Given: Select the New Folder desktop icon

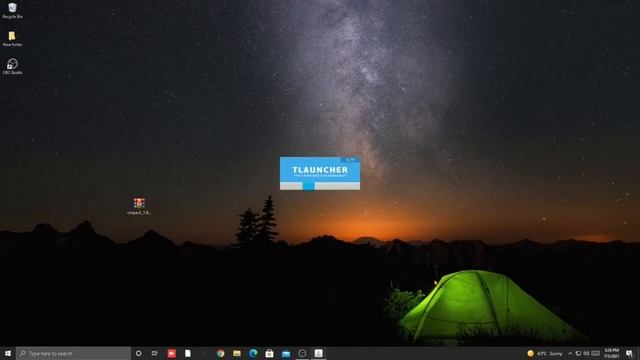Looking at the screenshot, I should click(12, 39).
